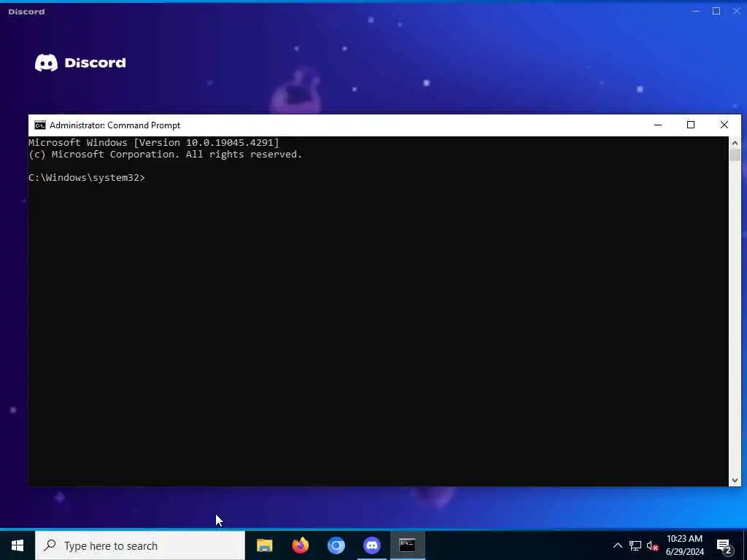
Task: Click the muted volume tray icon
Action: (652, 545)
